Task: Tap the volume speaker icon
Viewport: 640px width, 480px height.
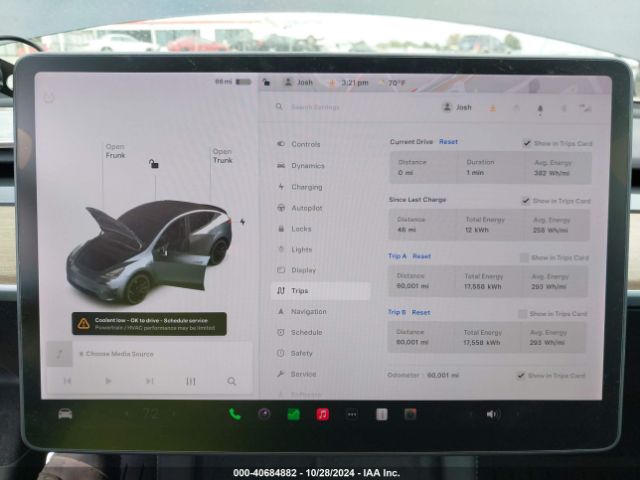Action: pyautogui.click(x=492, y=414)
